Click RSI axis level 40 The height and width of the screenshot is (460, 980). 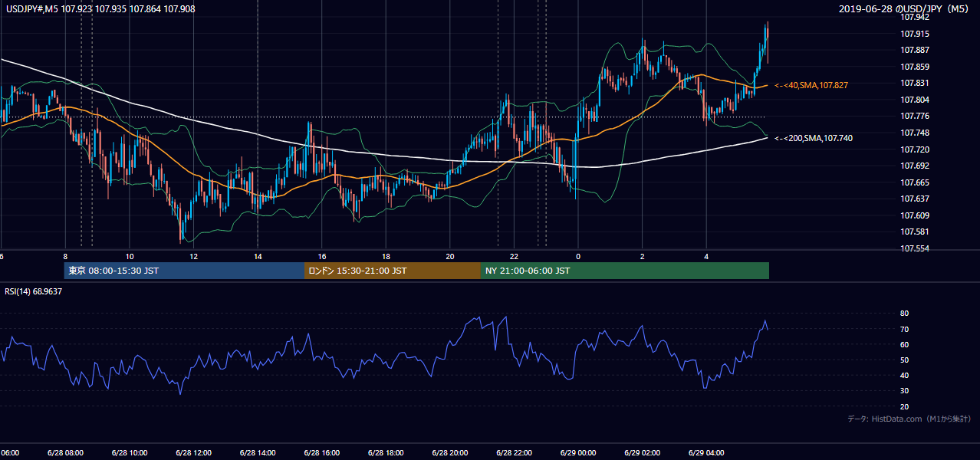click(x=904, y=375)
